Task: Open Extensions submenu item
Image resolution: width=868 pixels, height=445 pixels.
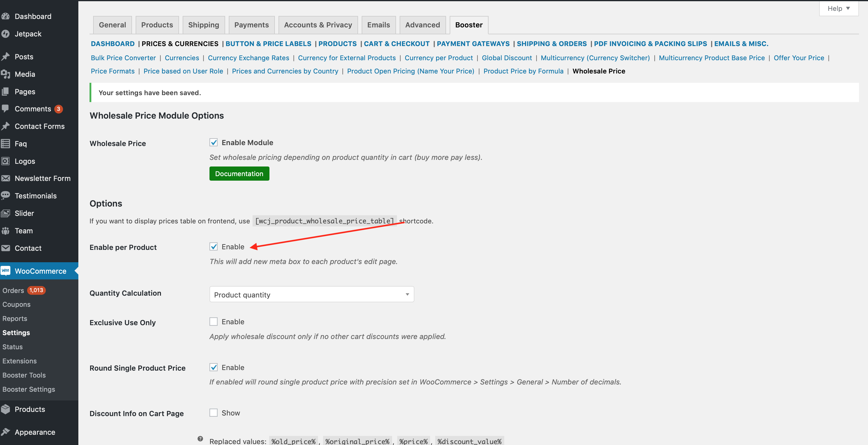Action: tap(19, 361)
